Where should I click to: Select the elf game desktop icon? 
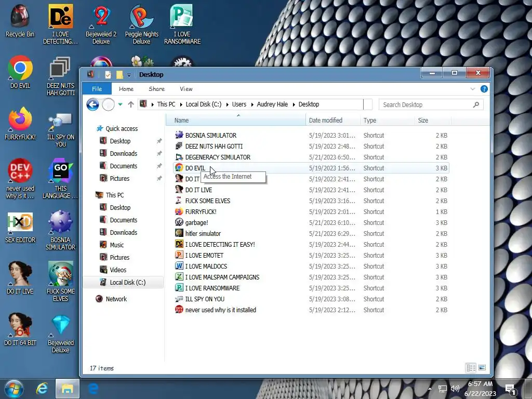60,282
